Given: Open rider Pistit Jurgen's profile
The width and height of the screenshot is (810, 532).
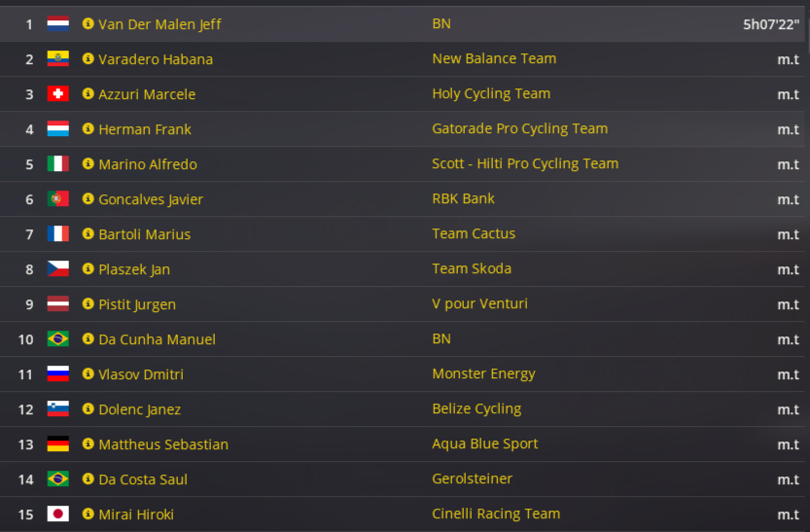Looking at the screenshot, I should [x=137, y=304].
